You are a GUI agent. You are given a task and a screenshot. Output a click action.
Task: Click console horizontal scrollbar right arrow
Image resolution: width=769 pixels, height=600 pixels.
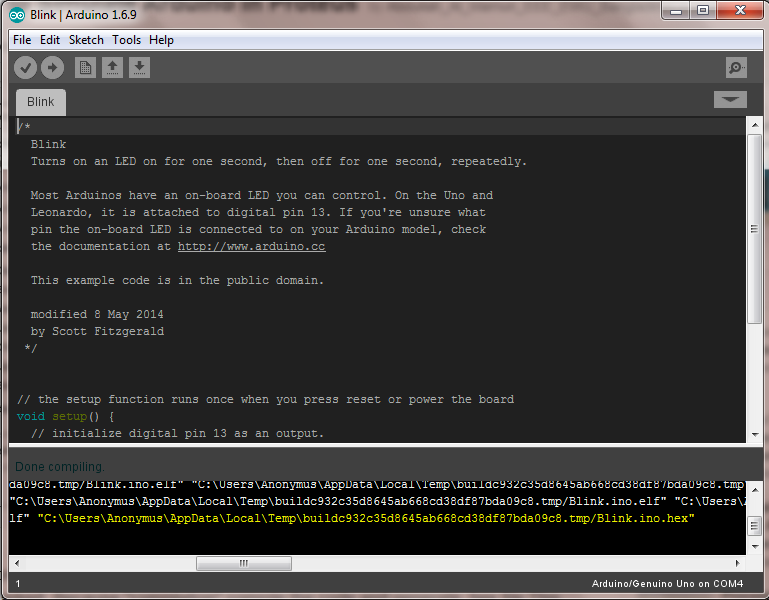(738, 563)
